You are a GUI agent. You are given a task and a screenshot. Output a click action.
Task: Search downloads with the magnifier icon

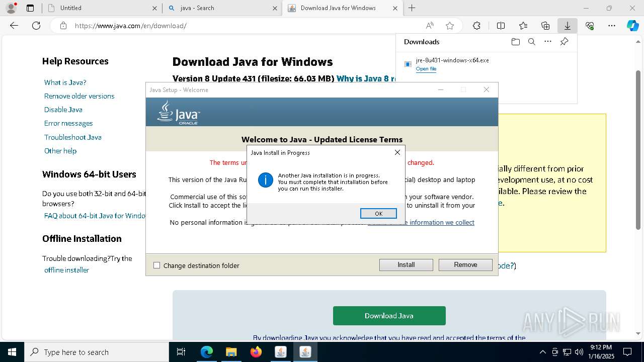click(531, 42)
